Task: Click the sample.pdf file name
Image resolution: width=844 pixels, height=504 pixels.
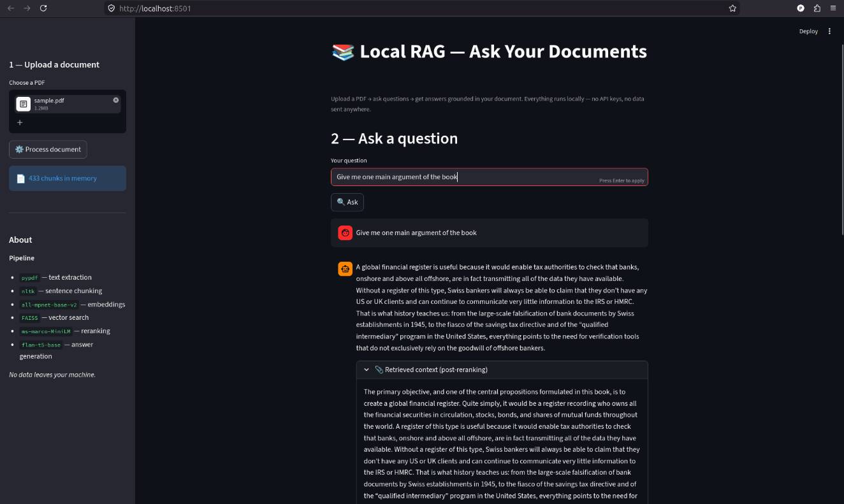Action: [49, 101]
